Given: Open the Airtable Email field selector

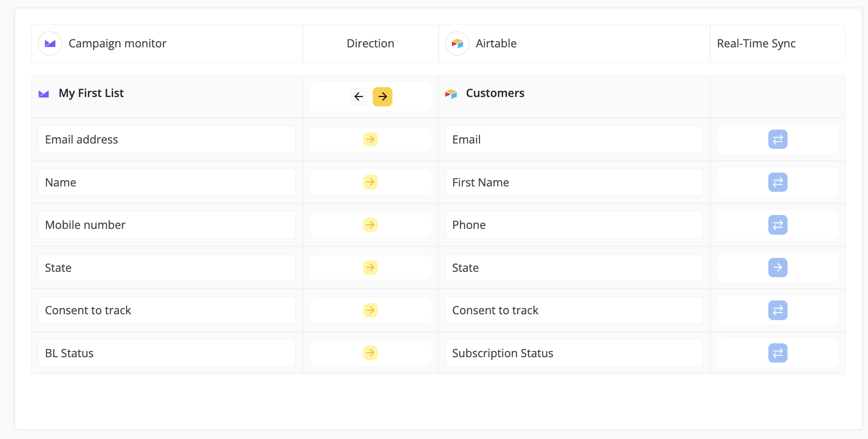Looking at the screenshot, I should pos(574,139).
